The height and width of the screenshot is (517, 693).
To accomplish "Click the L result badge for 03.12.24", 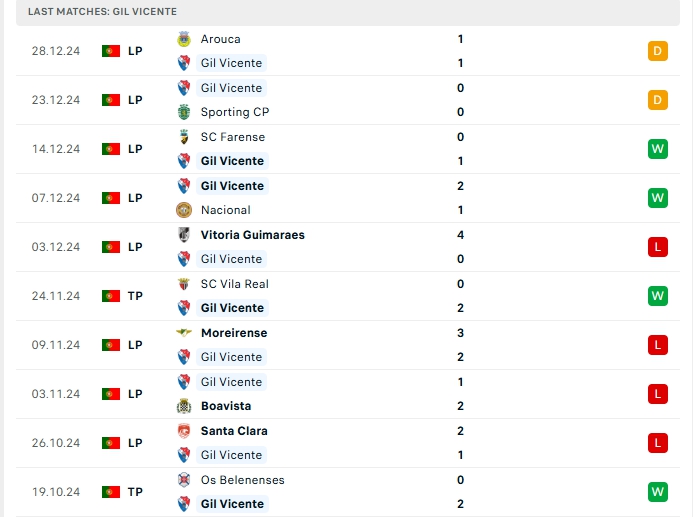I will pos(657,247).
